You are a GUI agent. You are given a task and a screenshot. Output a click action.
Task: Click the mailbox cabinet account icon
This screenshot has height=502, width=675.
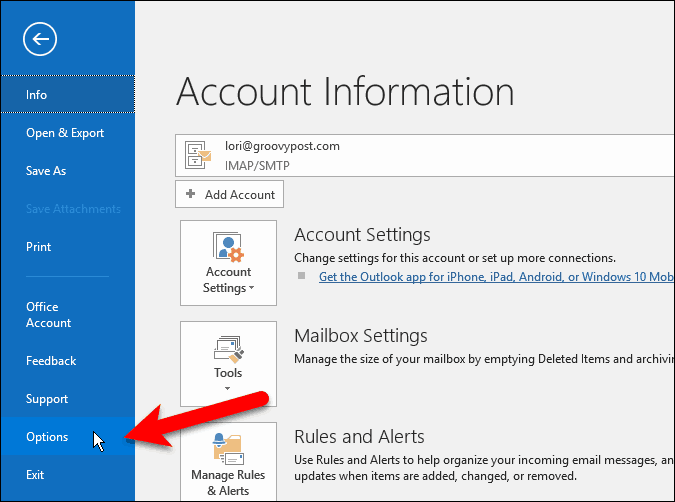point(198,155)
